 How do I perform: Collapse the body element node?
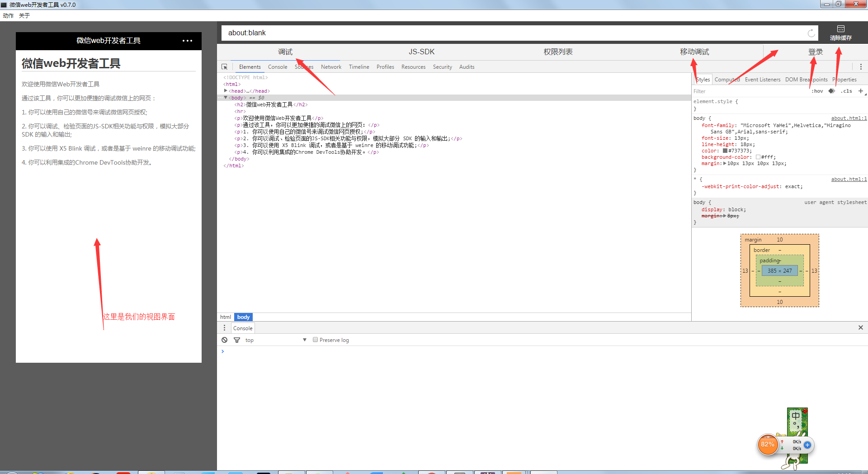tap(226, 98)
